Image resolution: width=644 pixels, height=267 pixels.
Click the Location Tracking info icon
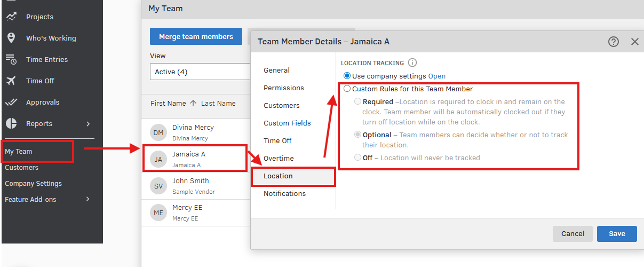[x=412, y=63]
